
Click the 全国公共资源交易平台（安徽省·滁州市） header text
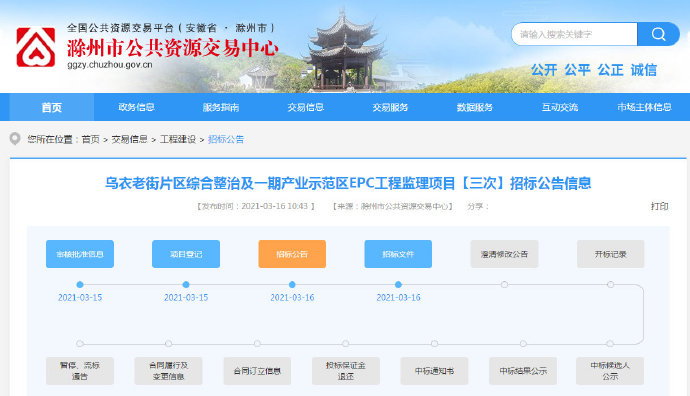(172, 28)
